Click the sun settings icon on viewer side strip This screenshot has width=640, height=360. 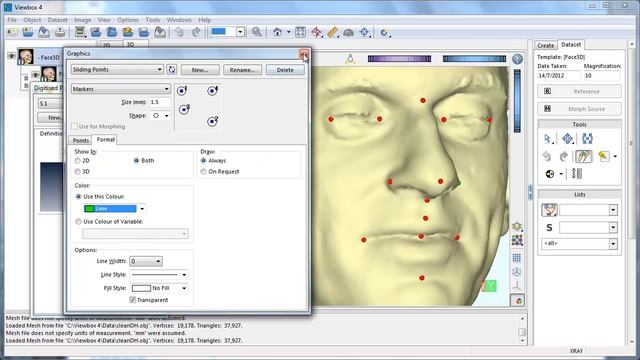pos(517,226)
